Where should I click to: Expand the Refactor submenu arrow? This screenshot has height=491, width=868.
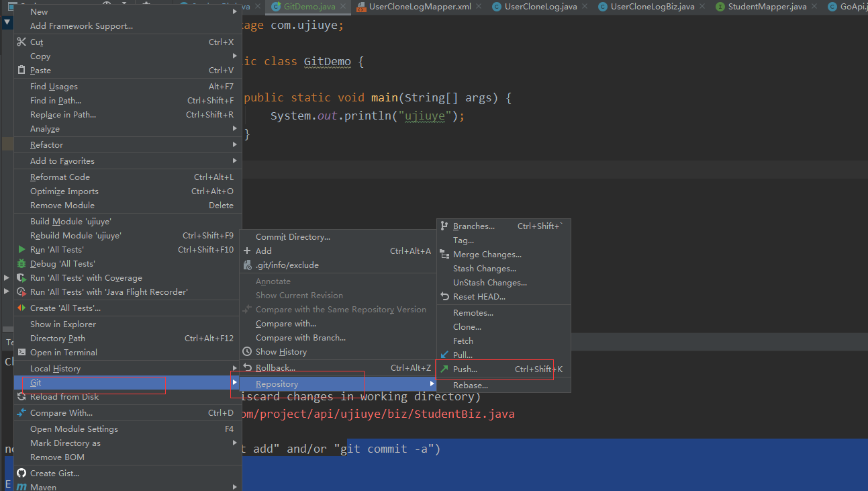click(x=234, y=144)
